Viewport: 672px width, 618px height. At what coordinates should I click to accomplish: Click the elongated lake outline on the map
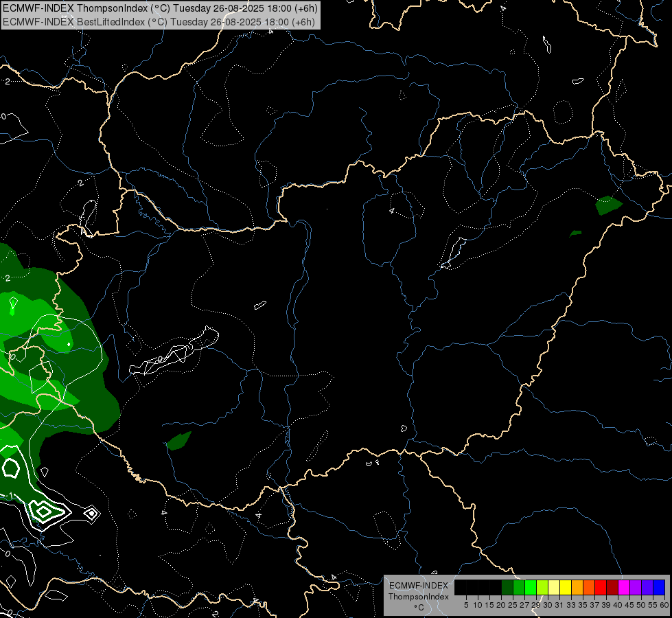click(174, 352)
